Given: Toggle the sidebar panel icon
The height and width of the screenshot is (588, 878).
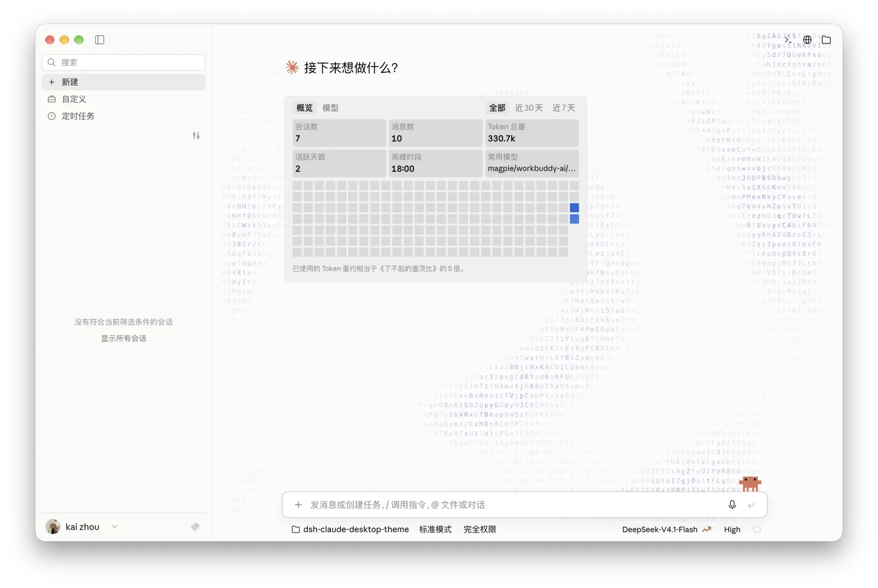Looking at the screenshot, I should pyautogui.click(x=99, y=39).
